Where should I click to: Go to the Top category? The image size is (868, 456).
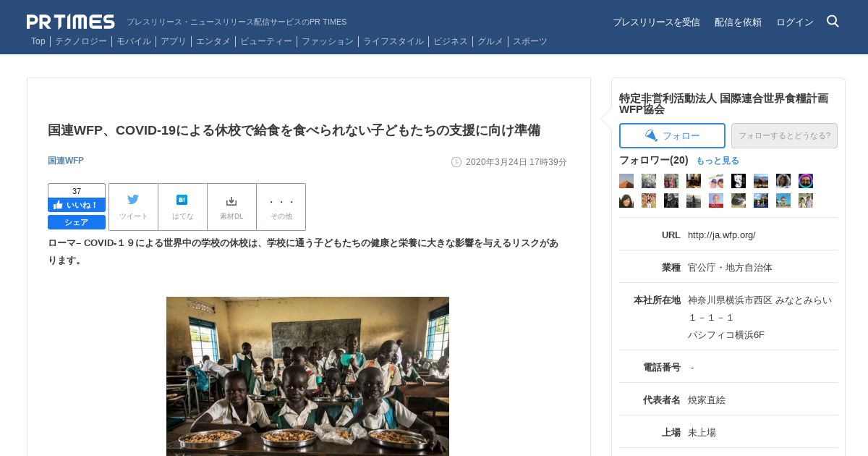click(38, 41)
